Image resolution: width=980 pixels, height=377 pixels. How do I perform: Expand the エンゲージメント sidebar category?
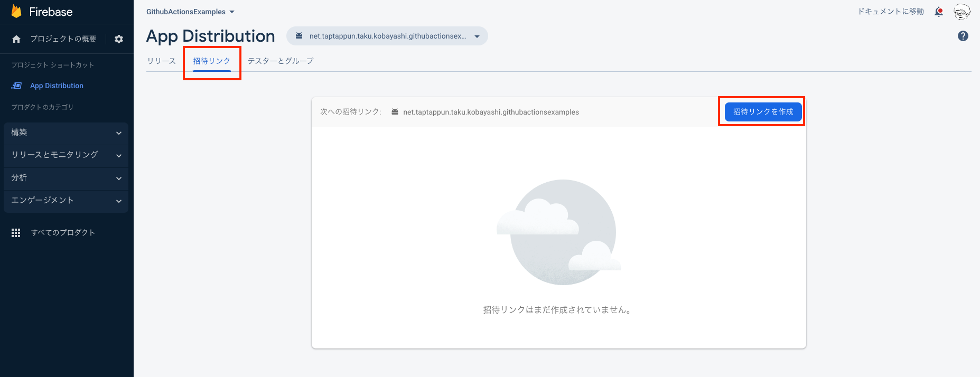(x=66, y=201)
